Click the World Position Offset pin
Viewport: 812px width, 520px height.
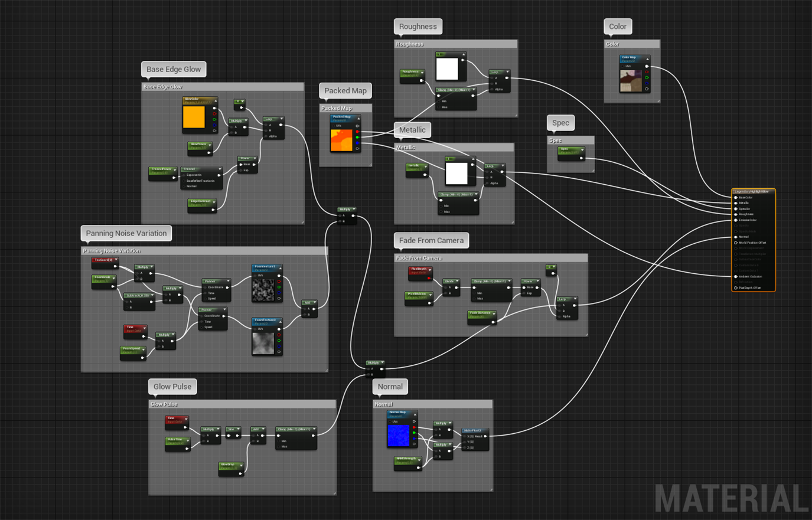[x=736, y=243]
